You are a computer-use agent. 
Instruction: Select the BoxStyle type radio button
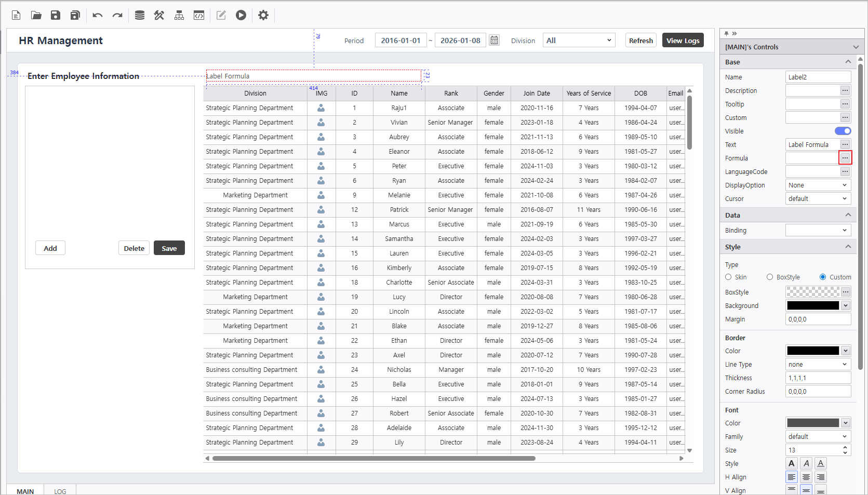[x=770, y=277]
